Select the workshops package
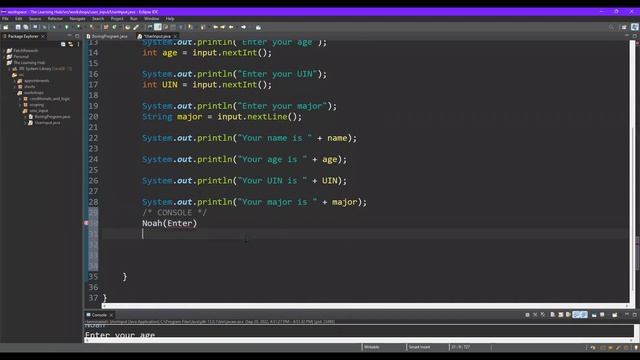This screenshot has height=360, width=640. pos(33,93)
